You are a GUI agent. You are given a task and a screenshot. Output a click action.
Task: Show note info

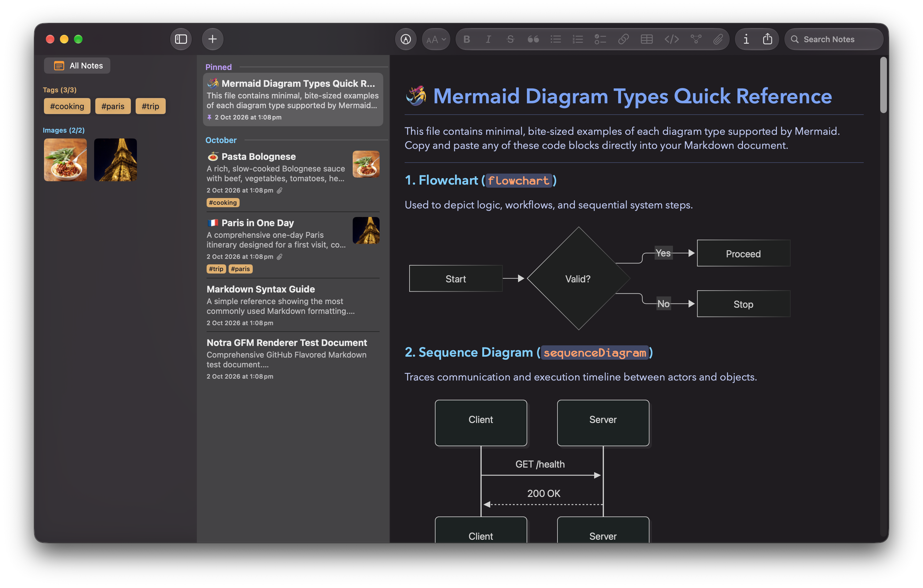point(746,39)
